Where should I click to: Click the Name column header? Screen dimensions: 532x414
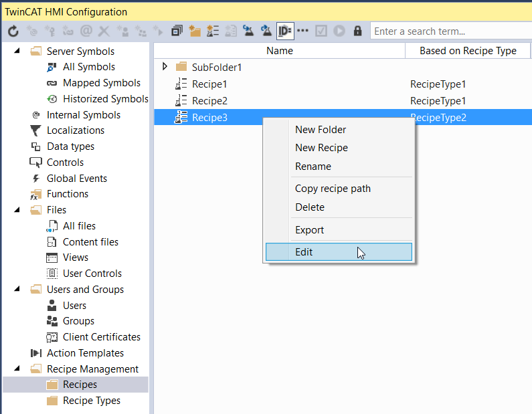[x=280, y=51]
